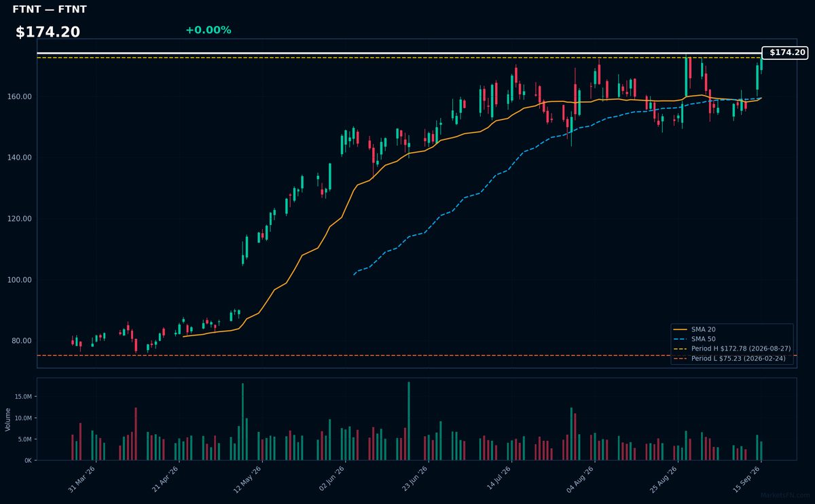Click the 21 Apr '26 date label
The width and height of the screenshot is (815, 504).
point(166,479)
